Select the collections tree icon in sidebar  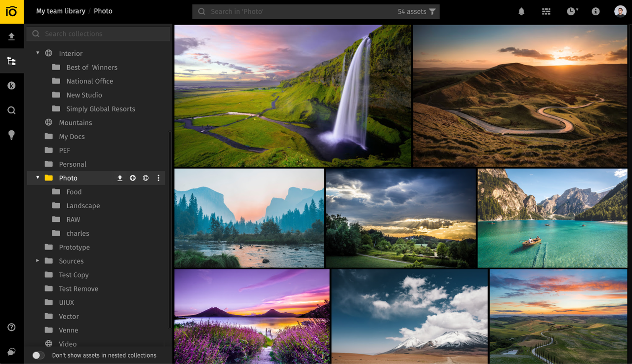pyautogui.click(x=11, y=61)
